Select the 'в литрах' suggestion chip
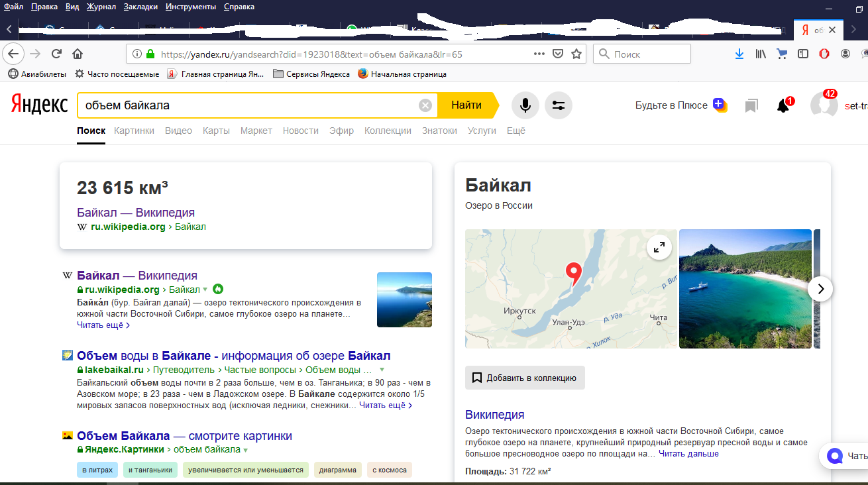Image resolution: width=868 pixels, height=485 pixels. pos(97,470)
